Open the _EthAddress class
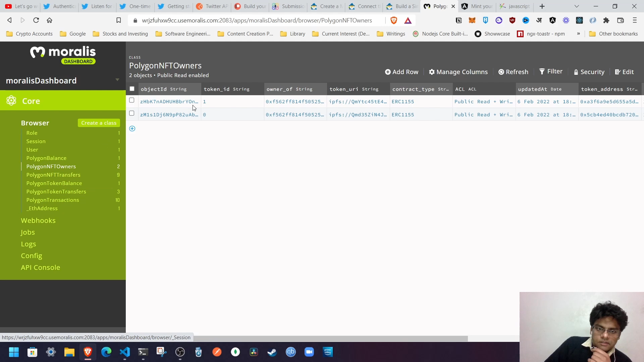This screenshot has width=644, height=362. [42, 208]
